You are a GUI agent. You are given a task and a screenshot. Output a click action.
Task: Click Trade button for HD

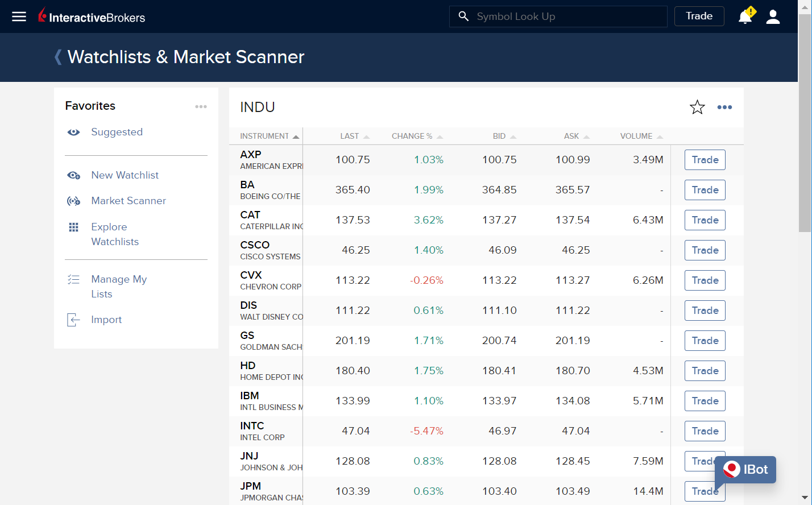pyautogui.click(x=705, y=371)
